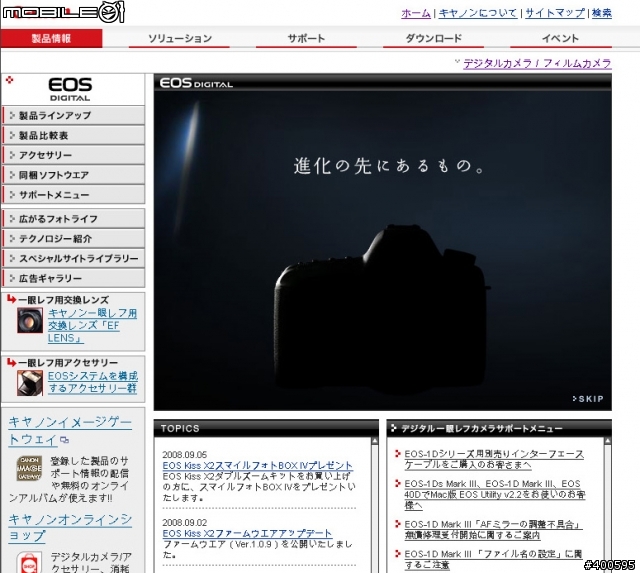Open the イベント tab
Image resolution: width=640 pixels, height=573 pixels.
pos(560,38)
